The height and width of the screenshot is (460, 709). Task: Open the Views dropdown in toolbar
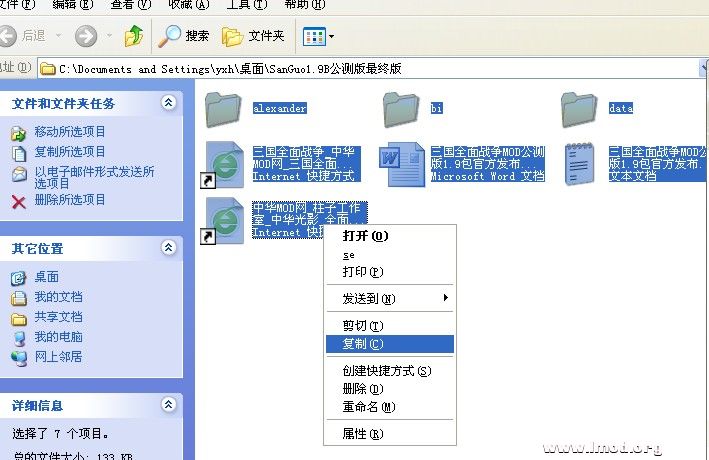[319, 36]
